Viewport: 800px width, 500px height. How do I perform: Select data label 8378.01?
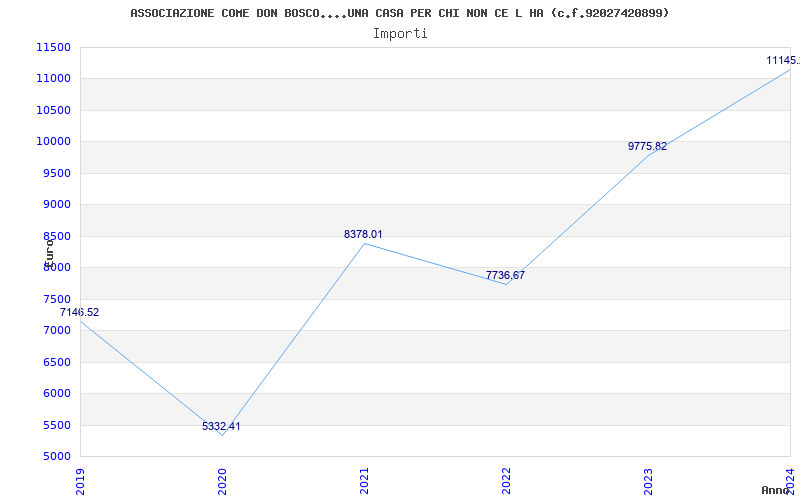[363, 234]
